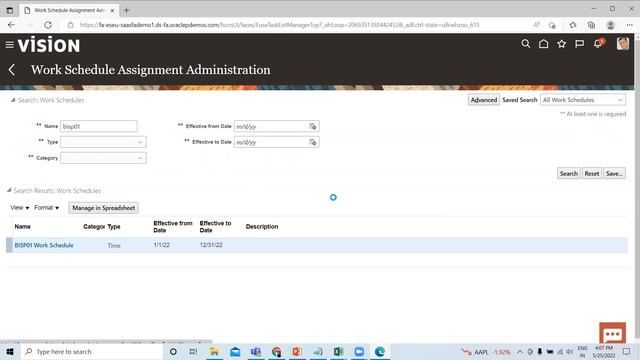640x360 pixels.
Task: Reload the page with the refresh icon
Action: 48,25
